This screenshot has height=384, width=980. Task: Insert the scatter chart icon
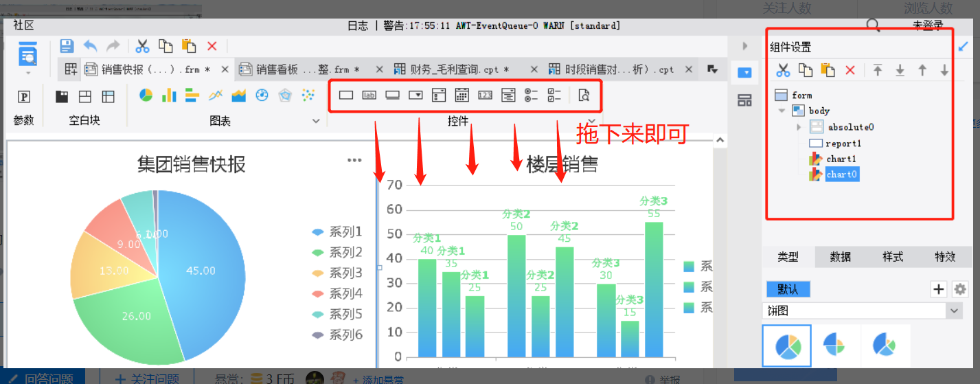pyautogui.click(x=308, y=95)
